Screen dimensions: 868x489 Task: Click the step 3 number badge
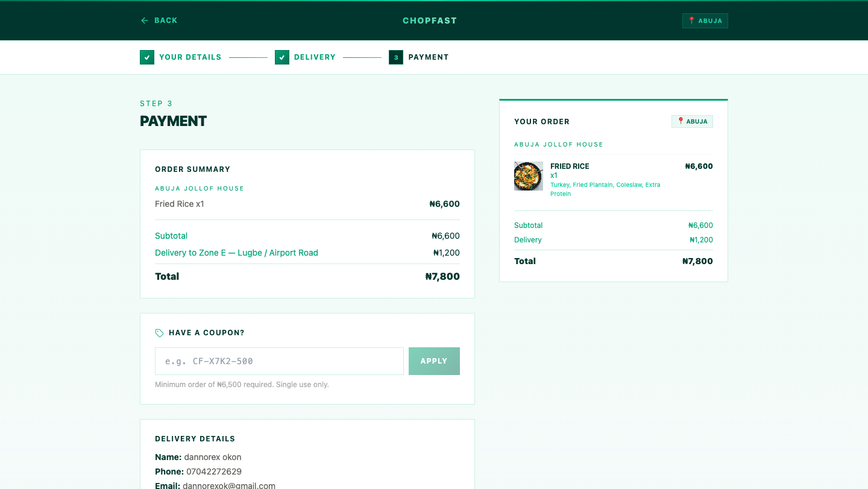[396, 57]
